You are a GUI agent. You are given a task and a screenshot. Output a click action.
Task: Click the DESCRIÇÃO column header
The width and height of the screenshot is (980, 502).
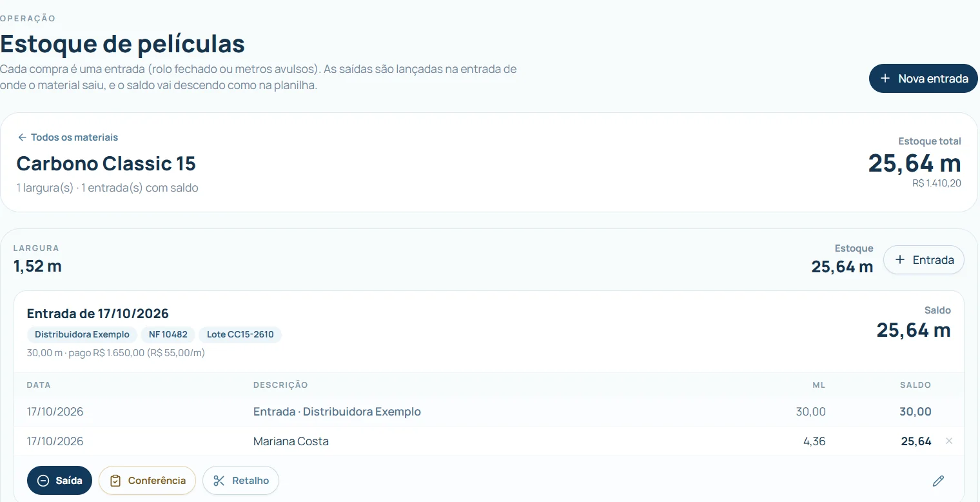click(280, 385)
